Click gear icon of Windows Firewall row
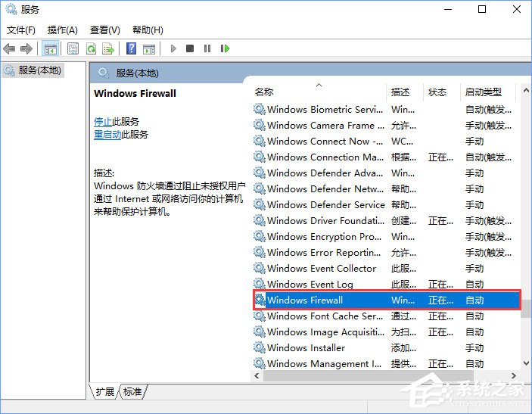 click(260, 300)
